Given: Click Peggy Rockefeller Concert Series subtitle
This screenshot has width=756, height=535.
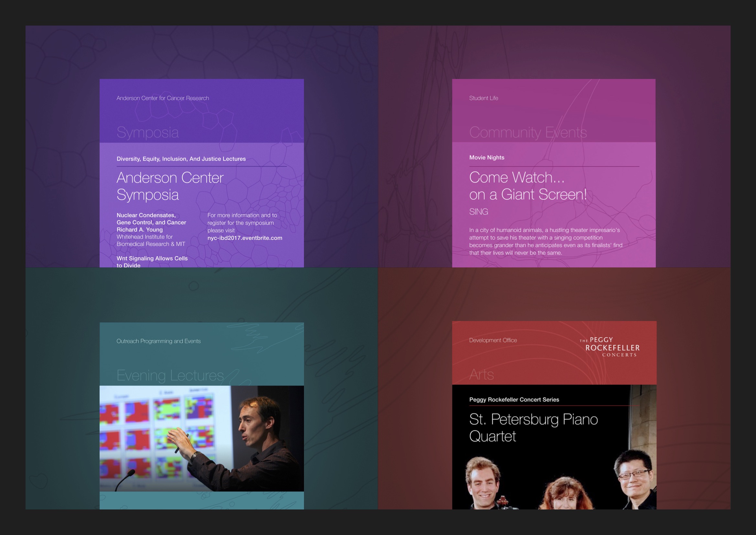Looking at the screenshot, I should [x=514, y=399].
